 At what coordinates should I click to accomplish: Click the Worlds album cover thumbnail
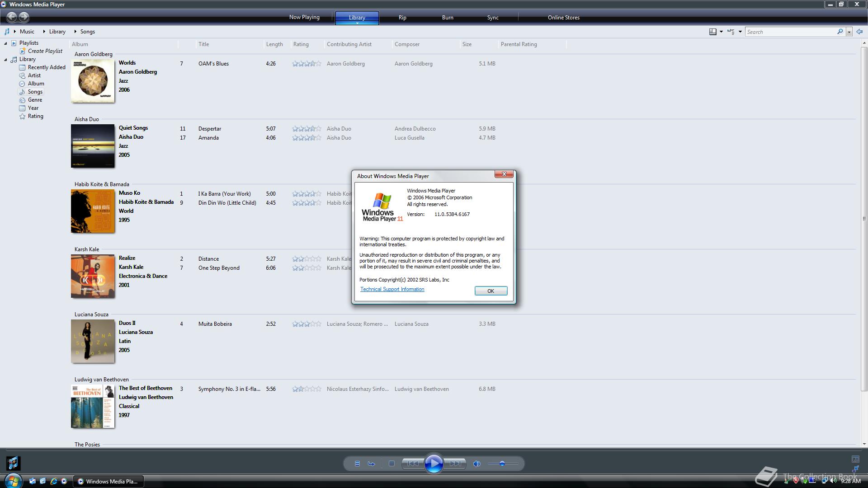click(93, 81)
